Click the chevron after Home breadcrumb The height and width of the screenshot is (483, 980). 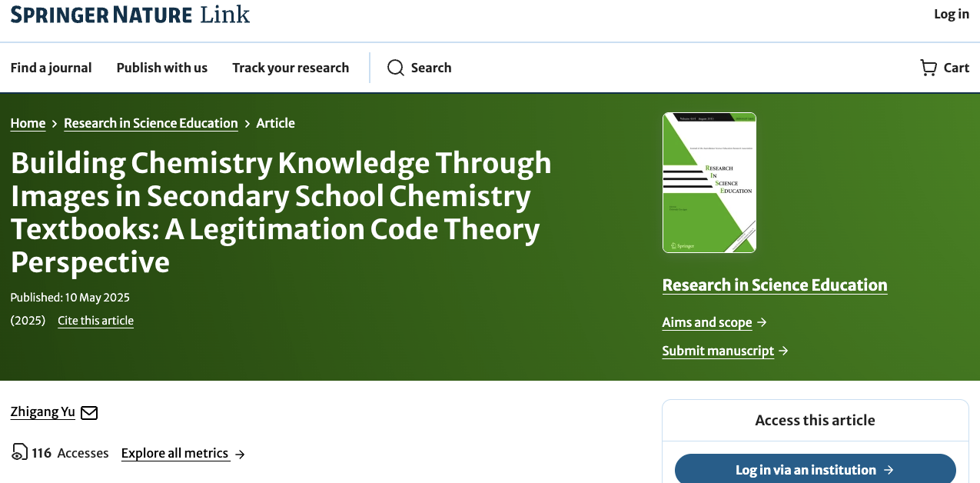tap(55, 124)
